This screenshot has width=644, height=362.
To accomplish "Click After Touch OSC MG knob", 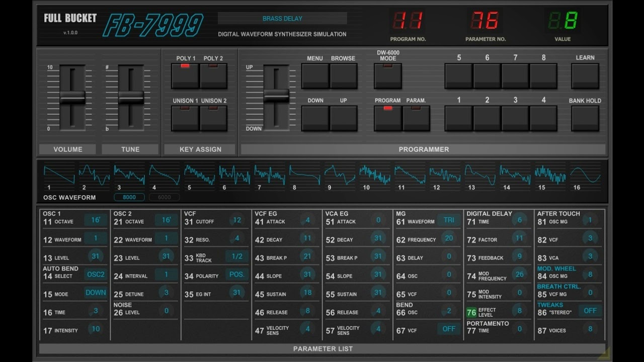I will (590, 220).
